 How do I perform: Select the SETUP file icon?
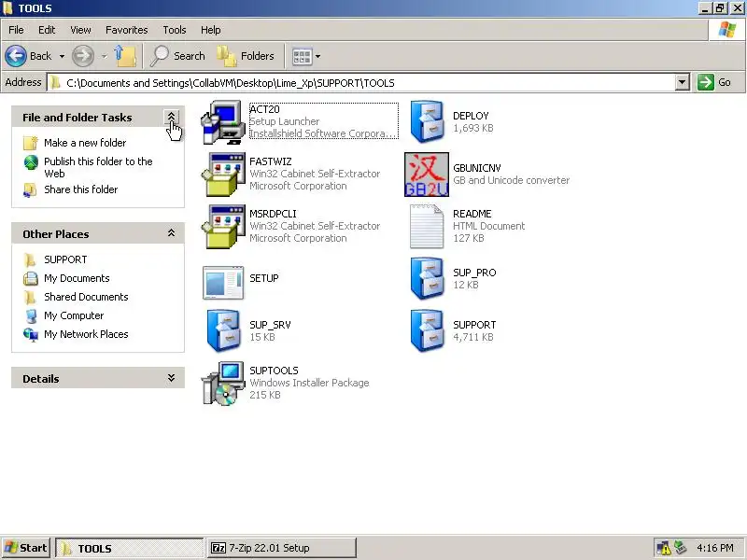click(x=223, y=283)
